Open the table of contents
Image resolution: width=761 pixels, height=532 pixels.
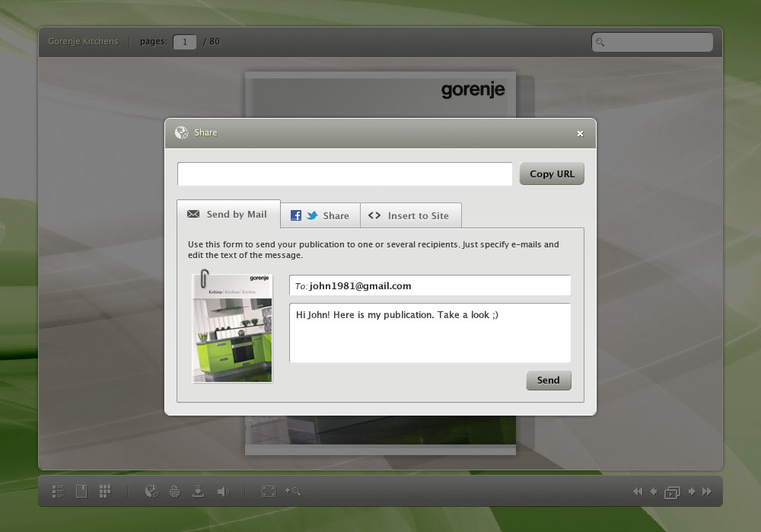coord(58,492)
